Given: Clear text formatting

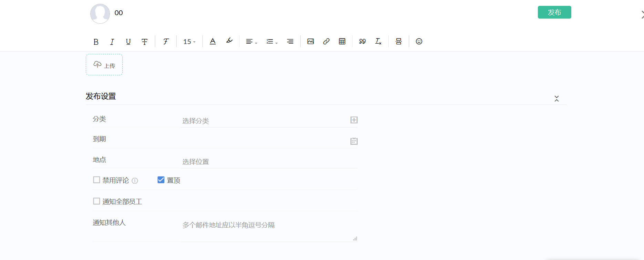Looking at the screenshot, I should (378, 41).
